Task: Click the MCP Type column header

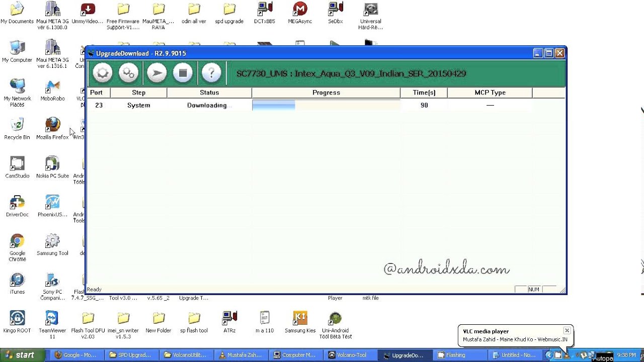Action: (490, 93)
